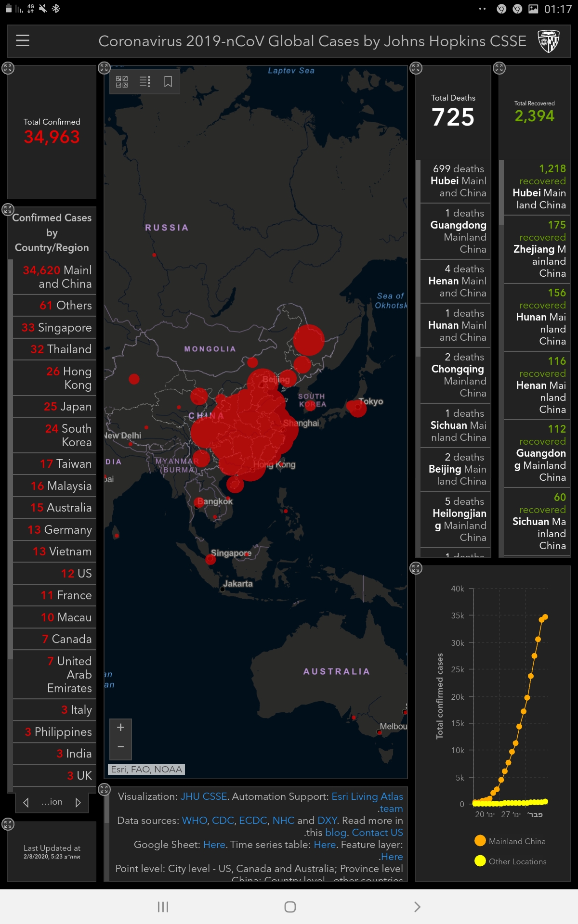Tap Android recent apps button
This screenshot has height=924, width=578.
click(163, 907)
